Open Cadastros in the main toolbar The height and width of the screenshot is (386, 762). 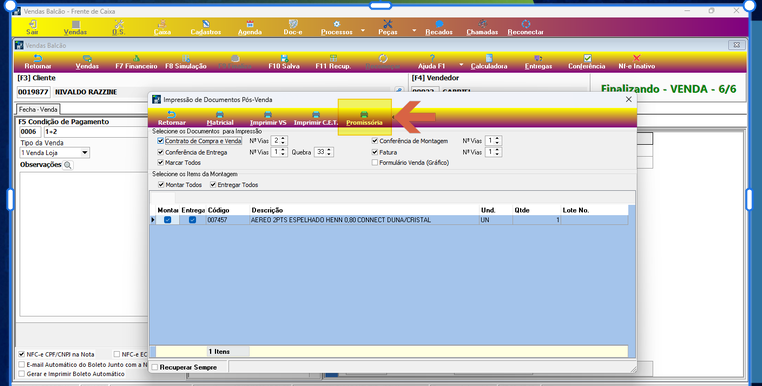point(206,27)
